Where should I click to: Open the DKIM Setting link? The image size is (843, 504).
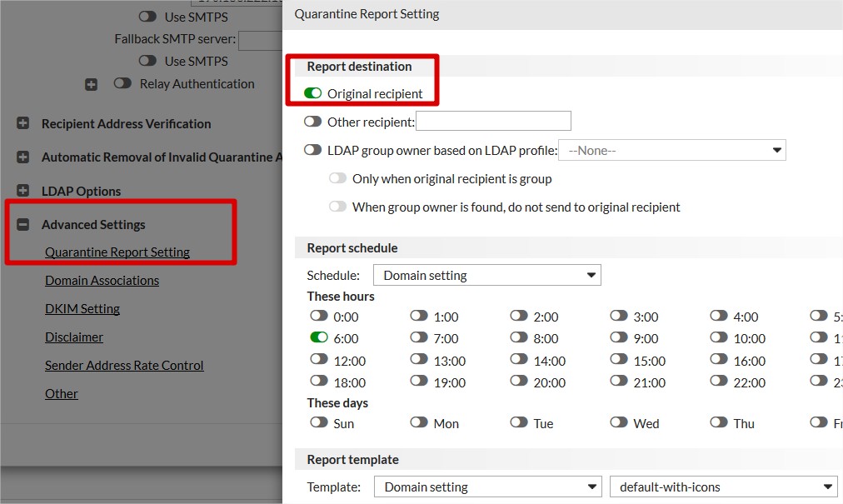[82, 309]
